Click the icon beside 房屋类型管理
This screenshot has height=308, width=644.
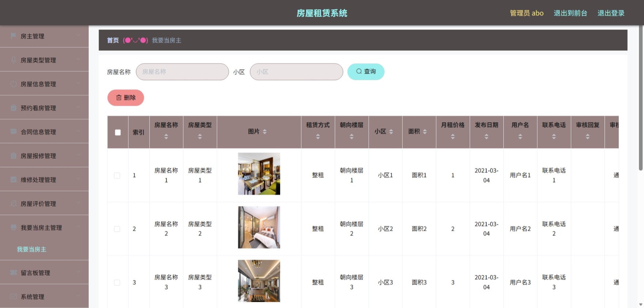click(14, 60)
